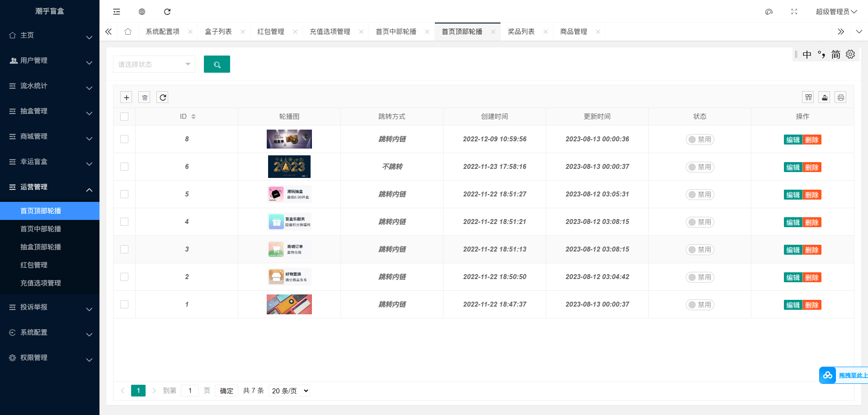Toggle fullscreen mode icon in header

point(794,12)
